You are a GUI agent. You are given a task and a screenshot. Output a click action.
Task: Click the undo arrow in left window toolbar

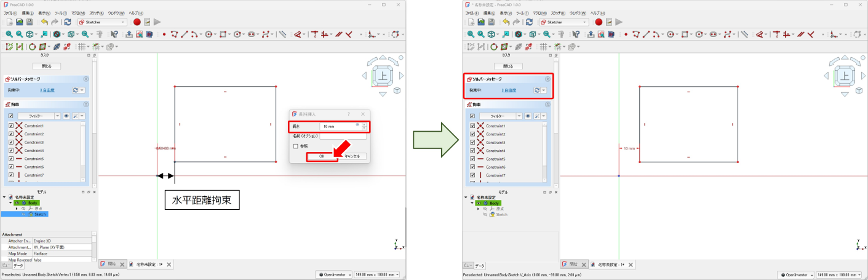[44, 22]
